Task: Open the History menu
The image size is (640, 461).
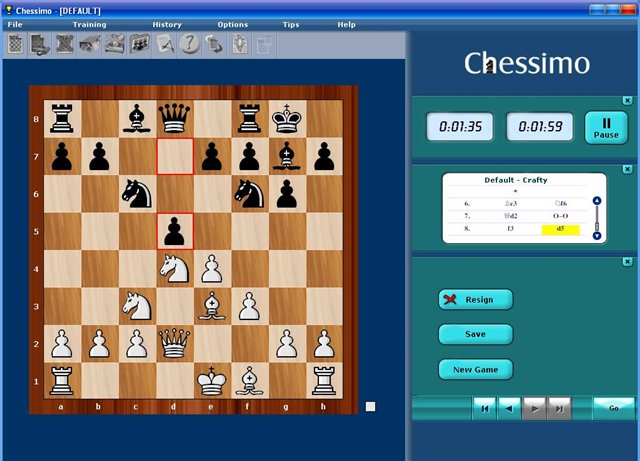Action: [x=167, y=24]
